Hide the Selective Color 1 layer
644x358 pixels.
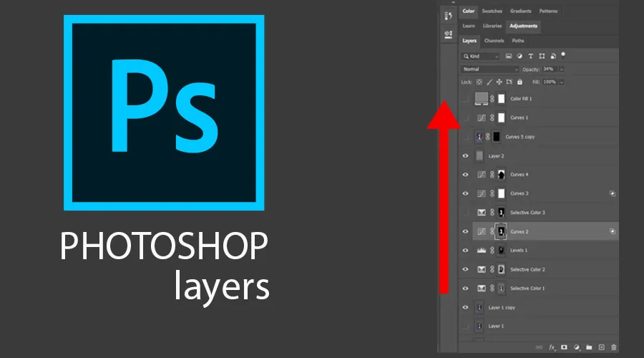point(465,288)
